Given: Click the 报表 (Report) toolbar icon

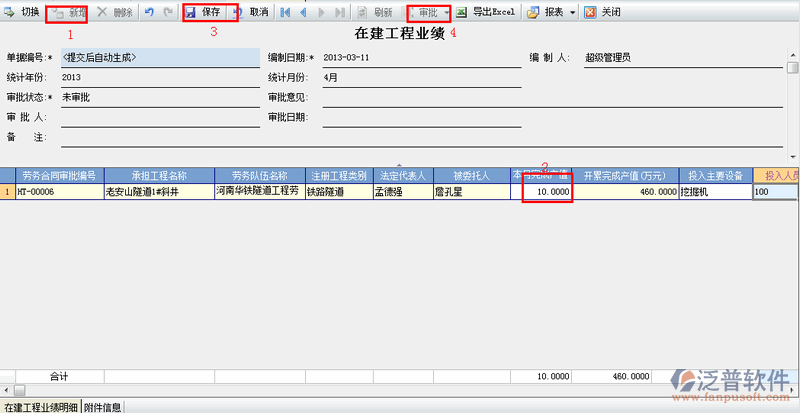Looking at the screenshot, I should tap(533, 13).
